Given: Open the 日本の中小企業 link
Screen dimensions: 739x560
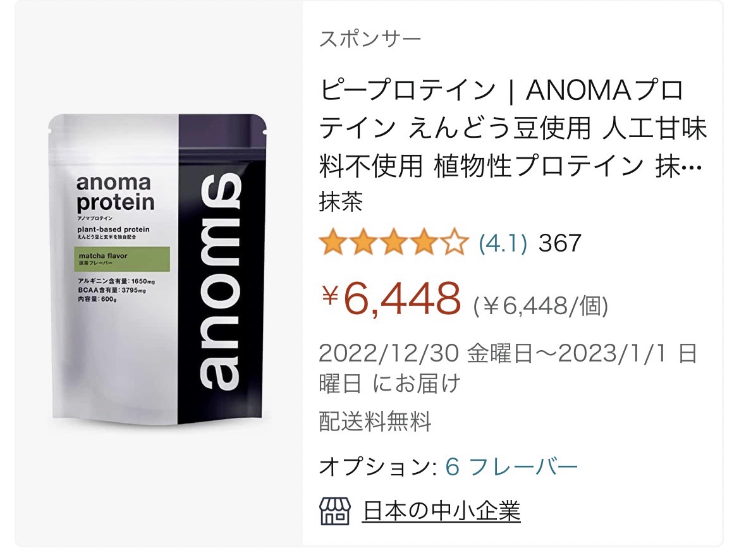Looking at the screenshot, I should coord(441,511).
